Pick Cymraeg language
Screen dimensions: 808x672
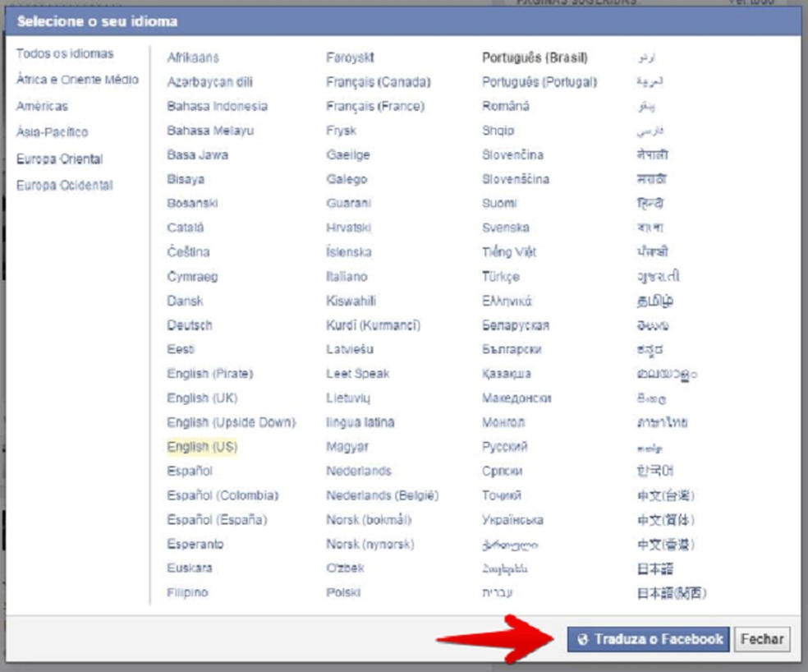coord(192,277)
